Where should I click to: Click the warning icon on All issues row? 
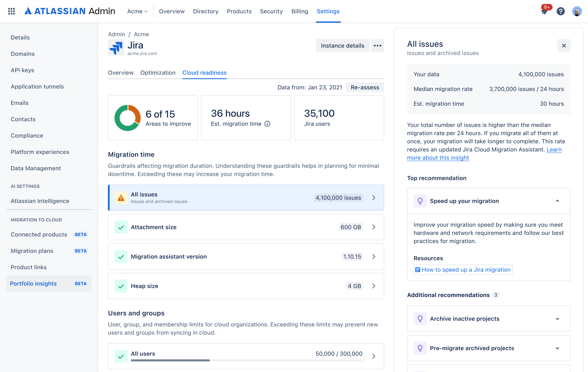(x=121, y=198)
